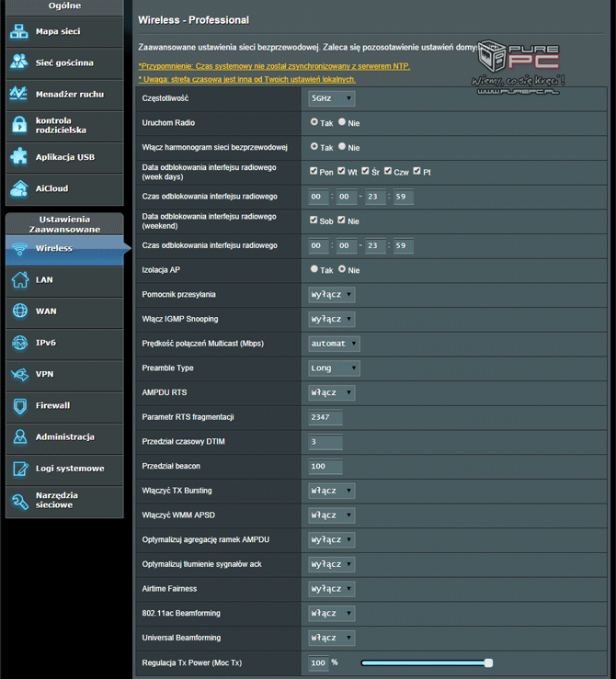This screenshot has width=616, height=679.
Task: Select Nie for wireless schedule (harmonogram)
Action: [342, 147]
